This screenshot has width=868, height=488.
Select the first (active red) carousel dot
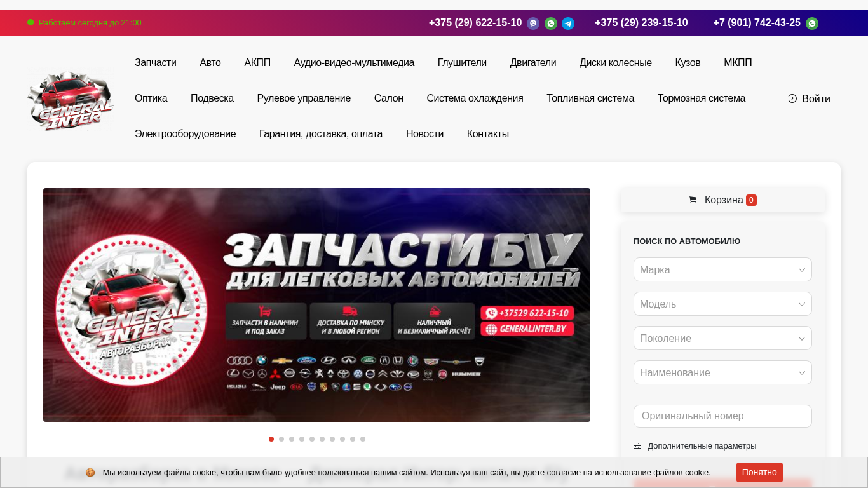271,439
